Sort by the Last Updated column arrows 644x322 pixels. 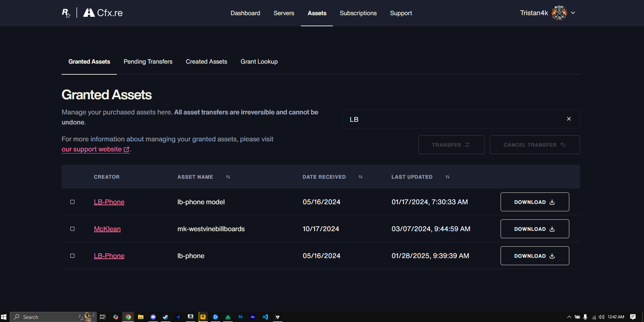click(x=447, y=177)
